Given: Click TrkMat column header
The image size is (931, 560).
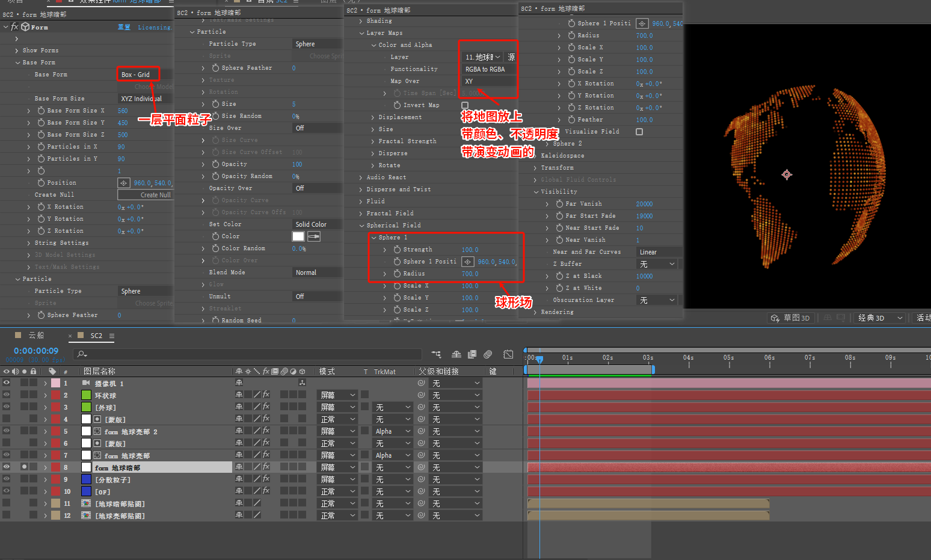Looking at the screenshot, I should (385, 372).
